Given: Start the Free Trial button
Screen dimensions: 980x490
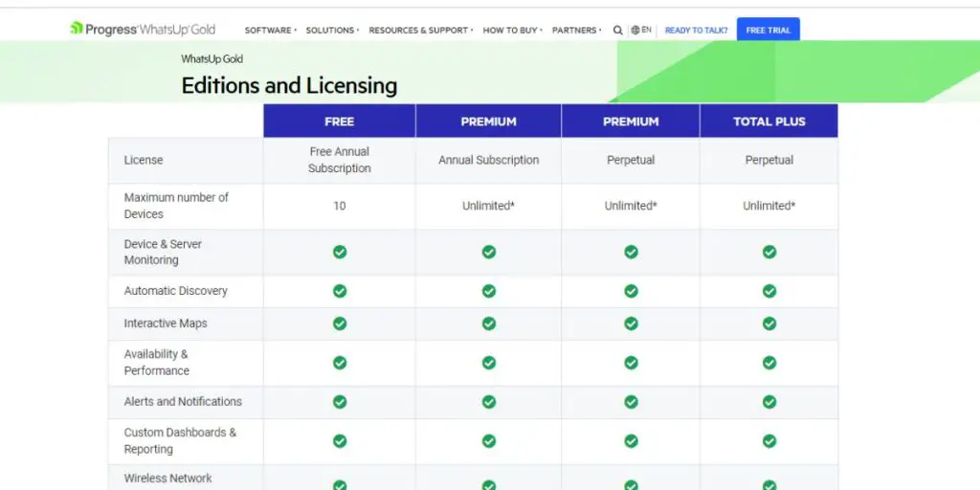Looking at the screenshot, I should click(x=768, y=30).
